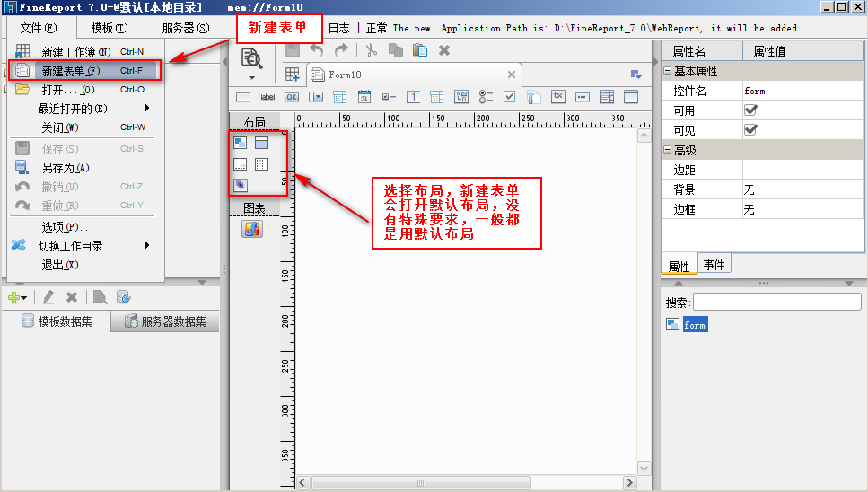Viewport: 868px width, 492px height.
Task: Remove dataset with the X icon
Action: point(72,297)
